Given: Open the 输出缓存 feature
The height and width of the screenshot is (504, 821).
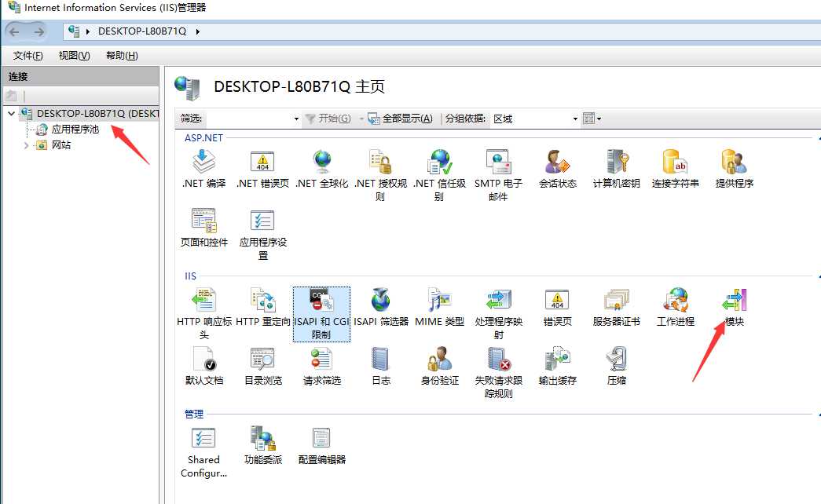Looking at the screenshot, I should pyautogui.click(x=558, y=367).
